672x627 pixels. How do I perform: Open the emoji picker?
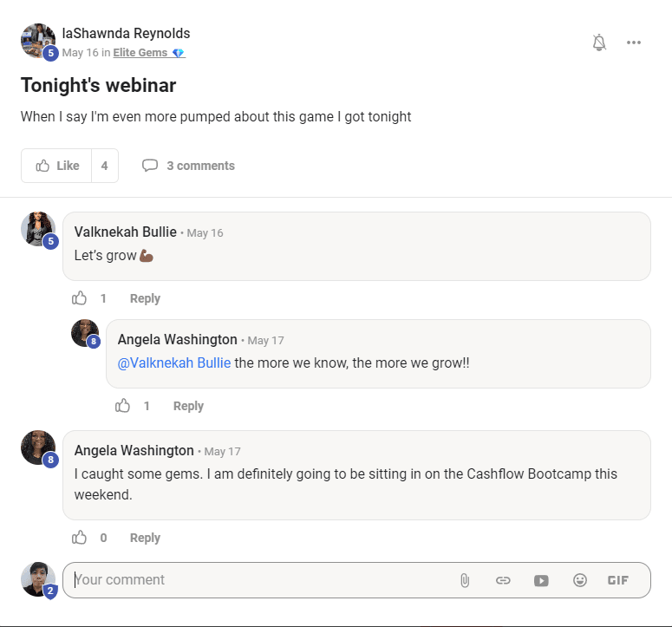tap(580, 580)
